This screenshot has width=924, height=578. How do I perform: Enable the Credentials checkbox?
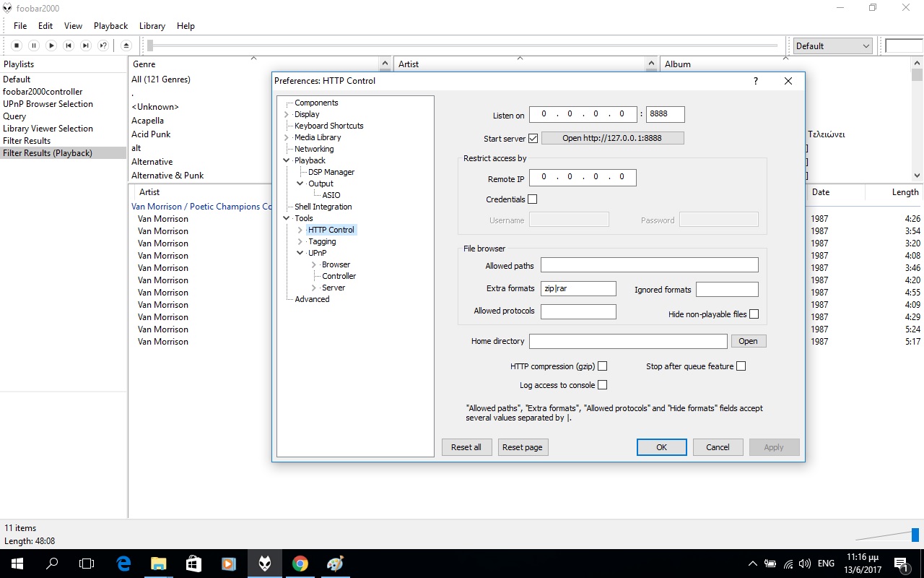coord(533,199)
